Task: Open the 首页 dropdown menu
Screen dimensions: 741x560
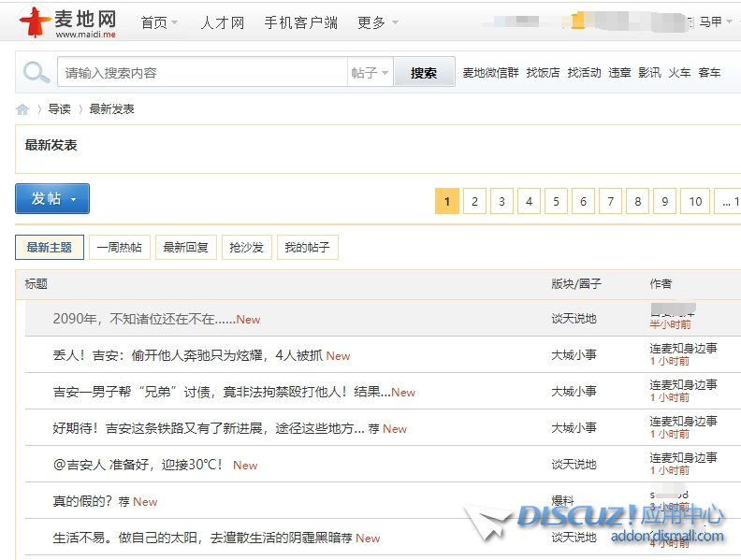Action: pos(159,22)
